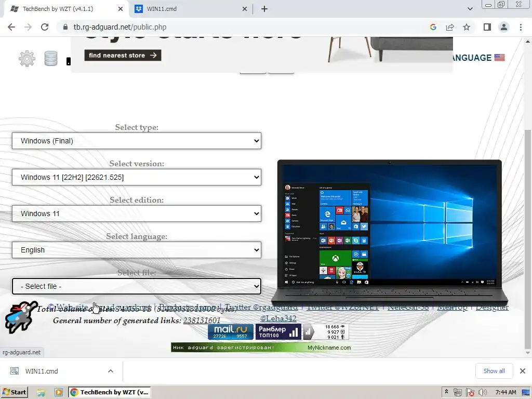
Task: Click the Rambler TOP100 badge
Action: pyautogui.click(x=278, y=332)
